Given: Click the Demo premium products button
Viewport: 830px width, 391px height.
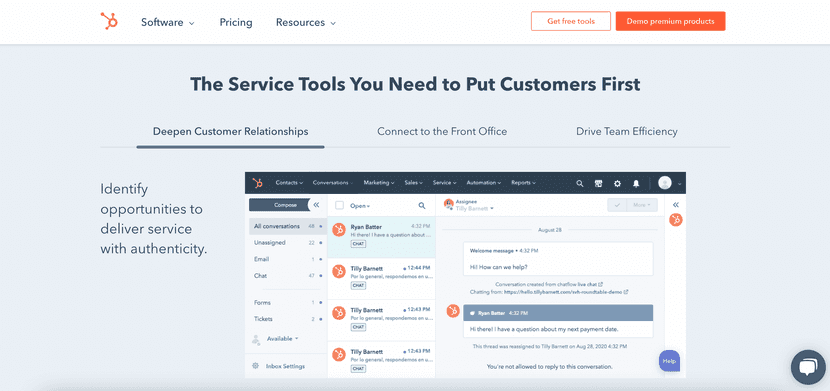Looking at the screenshot, I should [x=670, y=21].
